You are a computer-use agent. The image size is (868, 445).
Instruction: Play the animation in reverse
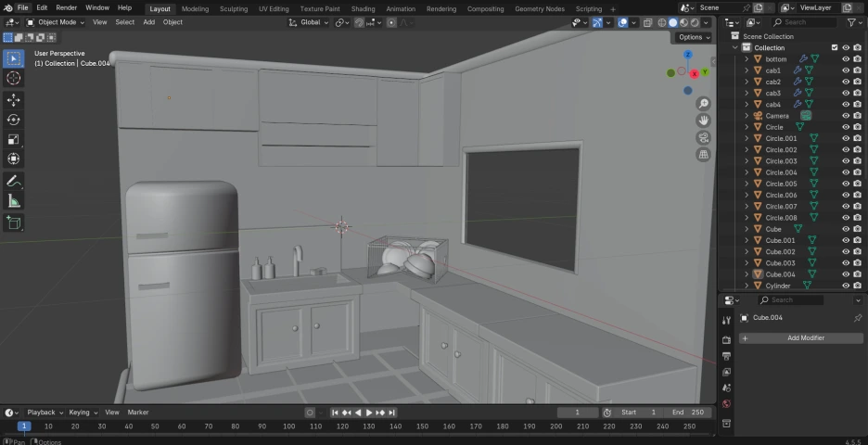coord(358,413)
